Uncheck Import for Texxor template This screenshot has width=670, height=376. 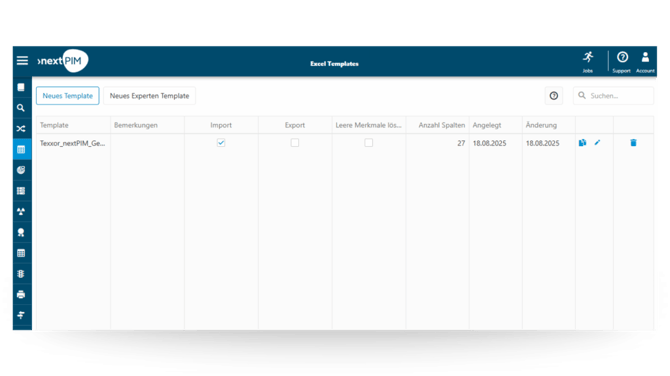click(x=221, y=143)
